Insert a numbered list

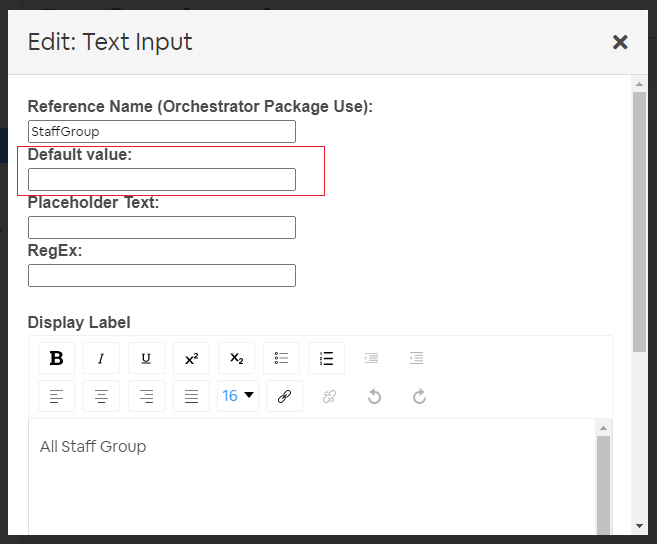pos(326,358)
